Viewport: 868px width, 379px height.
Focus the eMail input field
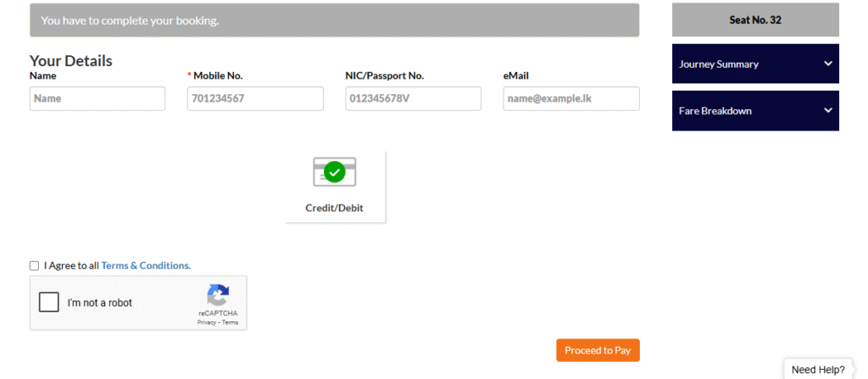tap(571, 98)
